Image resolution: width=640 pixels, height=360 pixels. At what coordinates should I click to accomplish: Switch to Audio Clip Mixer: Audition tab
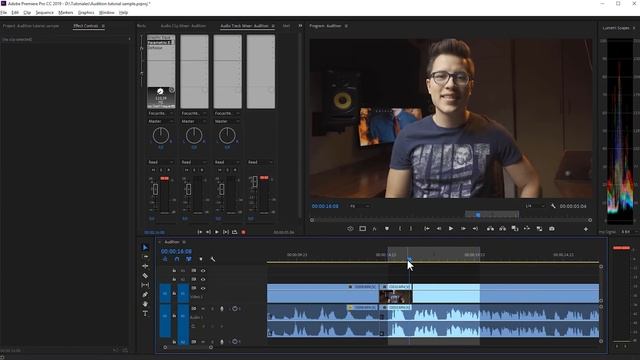pyautogui.click(x=183, y=26)
